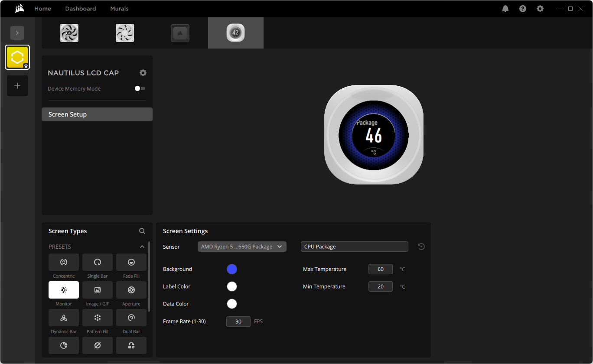593x364 pixels.
Task: Open the Screen Setup section
Action: pos(97,114)
